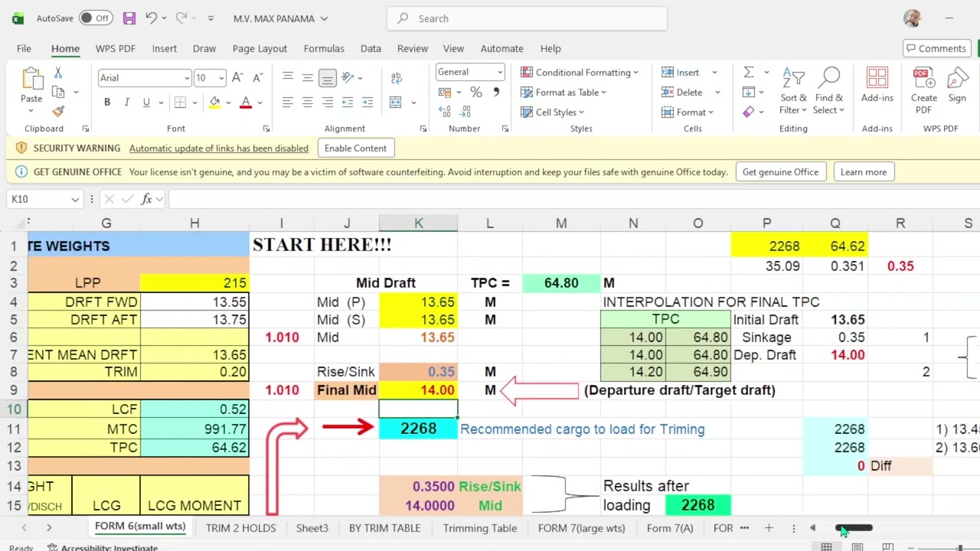Click the Orientation text angle icon
980x551 pixels.
pyautogui.click(x=348, y=78)
